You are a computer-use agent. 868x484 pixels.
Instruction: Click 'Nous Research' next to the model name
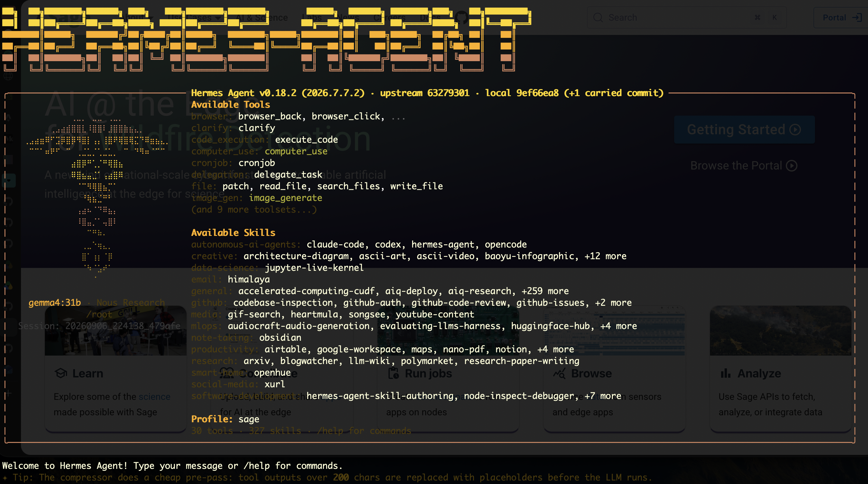(131, 303)
